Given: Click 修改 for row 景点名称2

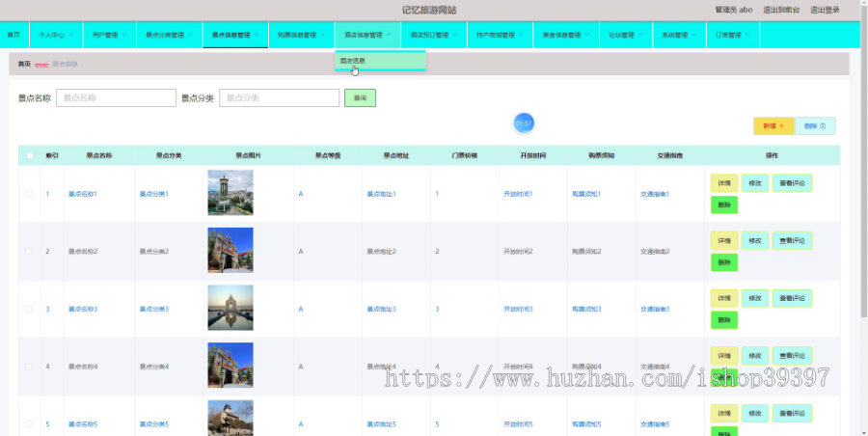Looking at the screenshot, I should (x=755, y=240).
